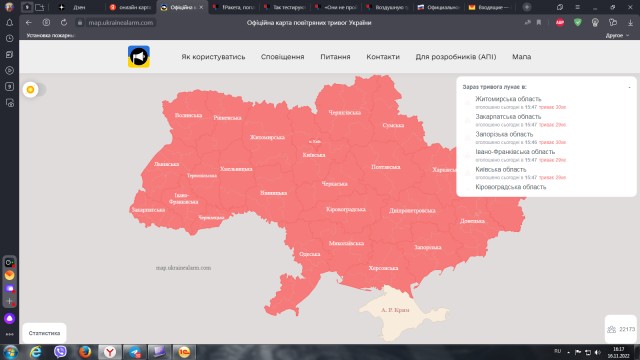
Task: Click the plus icon in sidebar apps
Action: [9, 301]
